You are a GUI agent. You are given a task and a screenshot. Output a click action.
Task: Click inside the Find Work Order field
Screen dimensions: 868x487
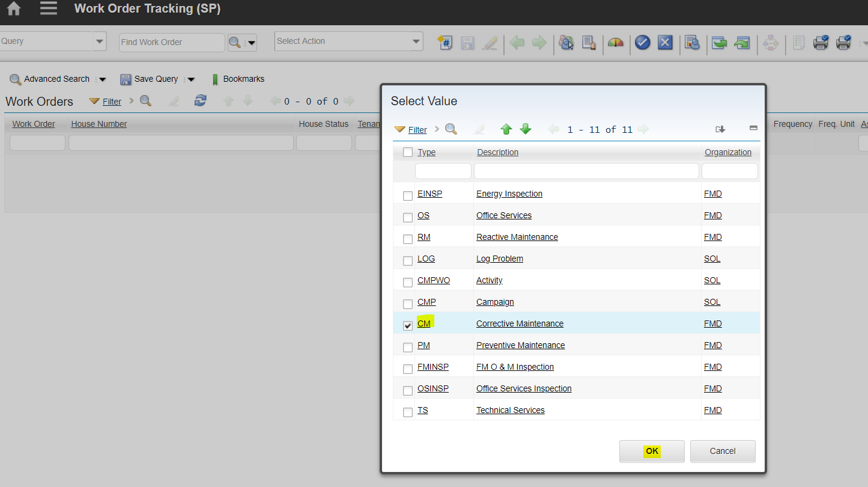[171, 42]
